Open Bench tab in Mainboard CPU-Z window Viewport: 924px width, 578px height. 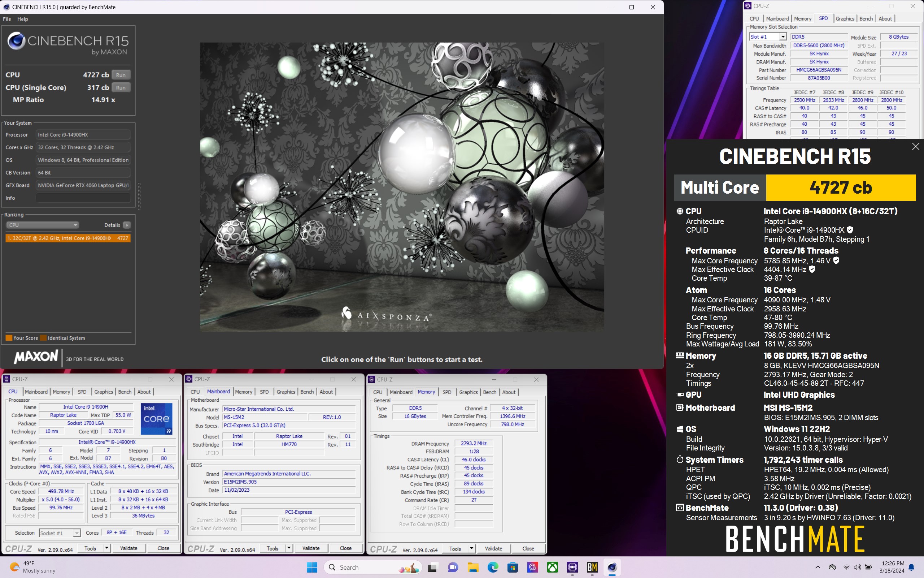(307, 392)
